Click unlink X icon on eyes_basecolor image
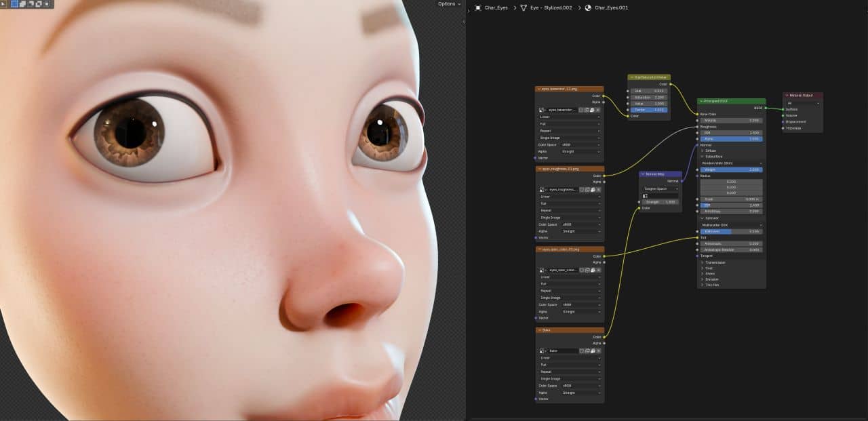Screen dimensions: 868x421 [597, 109]
